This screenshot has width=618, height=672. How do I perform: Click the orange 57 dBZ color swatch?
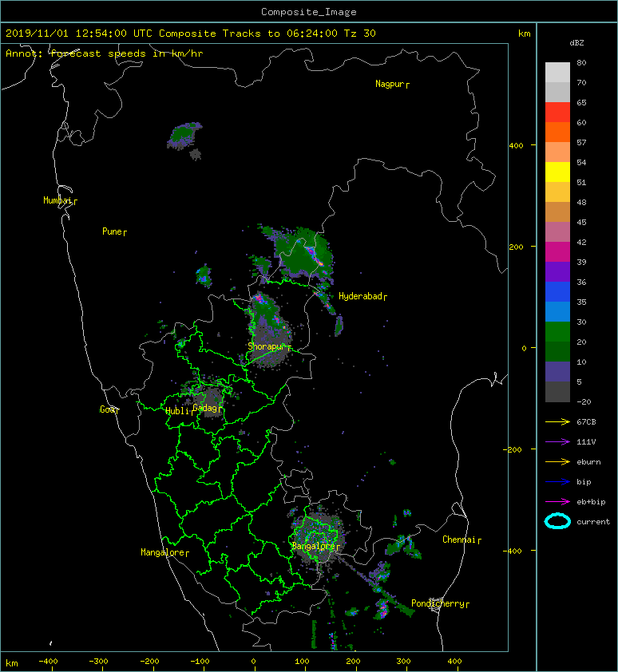coord(557,132)
